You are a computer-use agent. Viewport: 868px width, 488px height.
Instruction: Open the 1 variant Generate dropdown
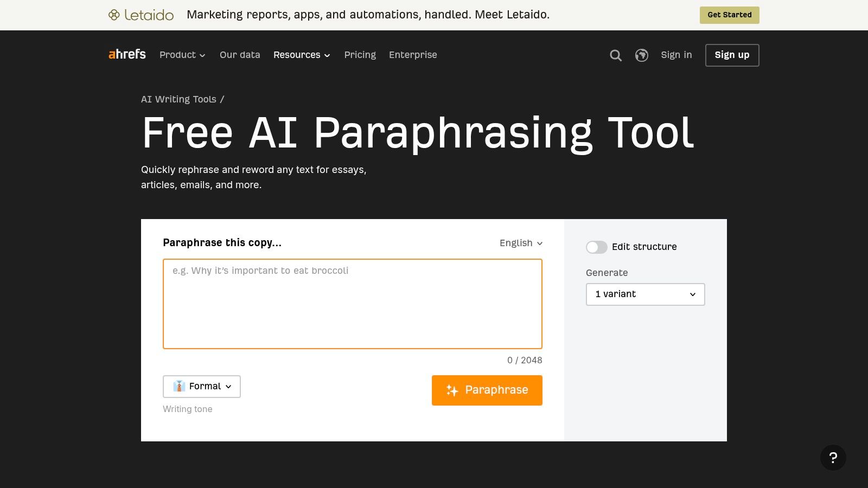pyautogui.click(x=646, y=294)
